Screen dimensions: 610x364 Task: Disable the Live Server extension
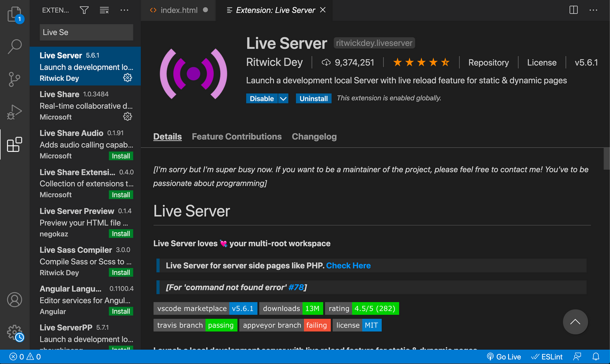(x=261, y=98)
